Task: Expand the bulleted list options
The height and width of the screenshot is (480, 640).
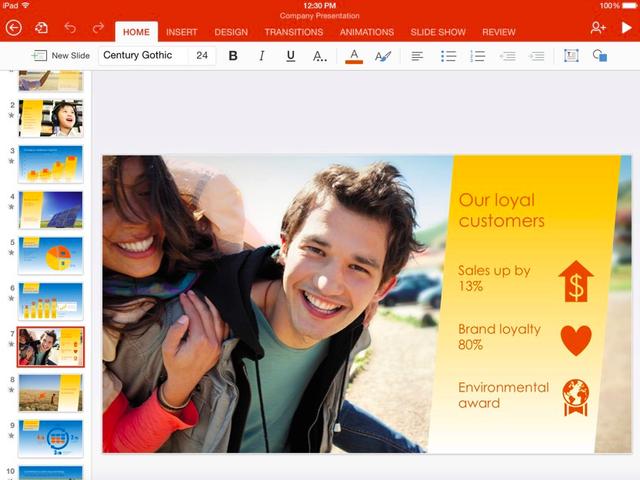Action: pos(449,56)
